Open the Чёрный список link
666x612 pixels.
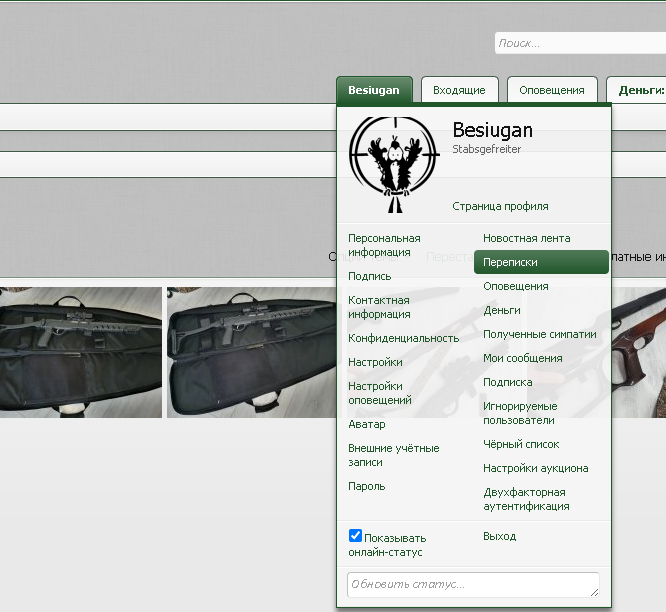click(521, 444)
